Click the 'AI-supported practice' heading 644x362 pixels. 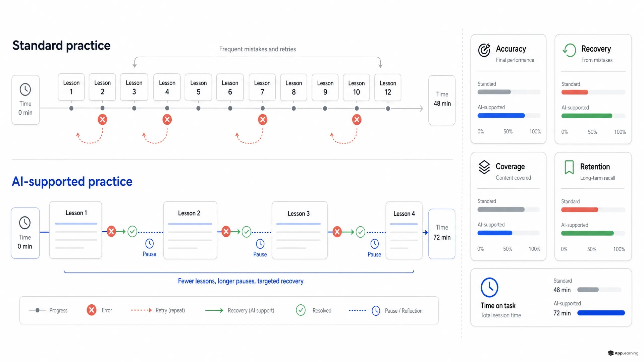72,182
